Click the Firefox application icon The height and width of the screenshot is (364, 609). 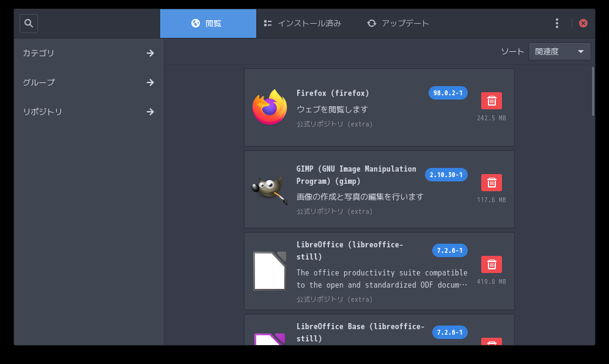pos(270,107)
